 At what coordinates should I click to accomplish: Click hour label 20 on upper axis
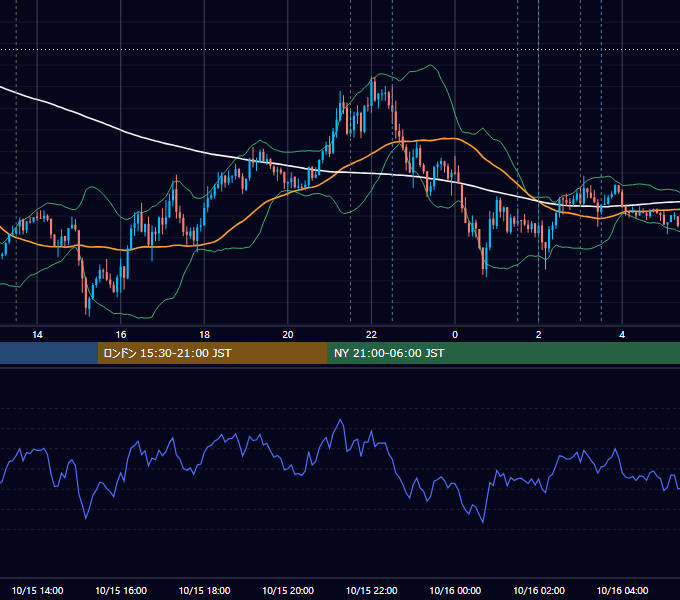click(x=288, y=335)
